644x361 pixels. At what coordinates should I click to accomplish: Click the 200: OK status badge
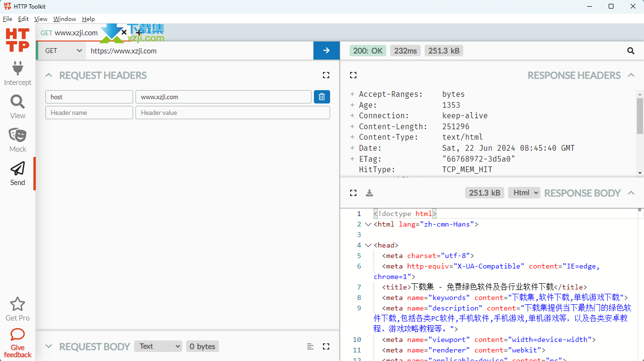[368, 51]
